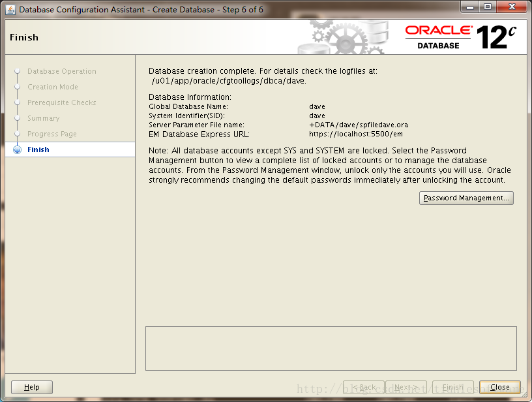Click the Finish page heading
The image size is (532, 402).
(x=24, y=37)
